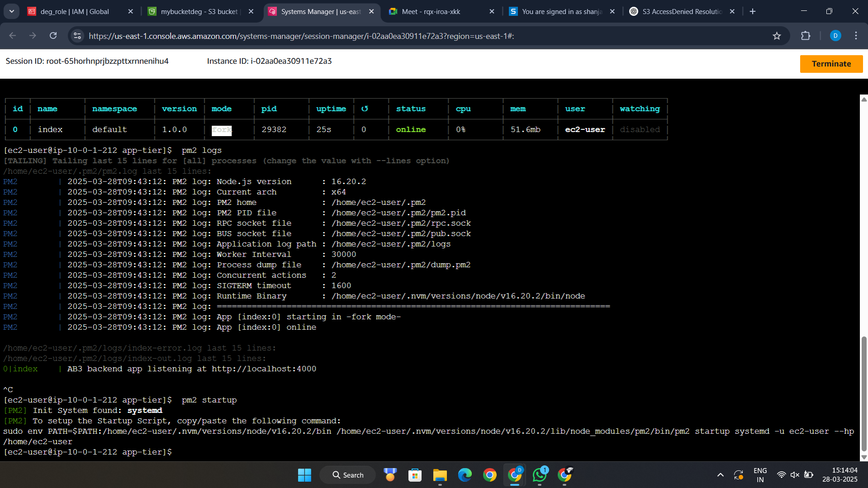Click the scrollbar down arrow
The image size is (868, 488).
pos(864,457)
